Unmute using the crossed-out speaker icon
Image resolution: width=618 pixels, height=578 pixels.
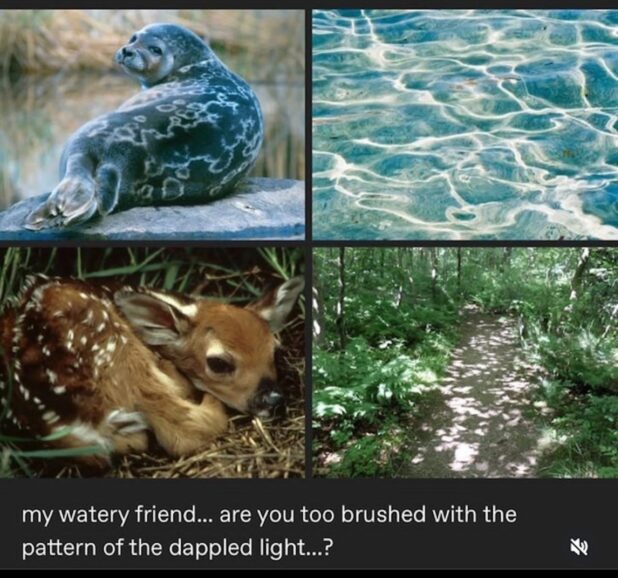coord(579,548)
